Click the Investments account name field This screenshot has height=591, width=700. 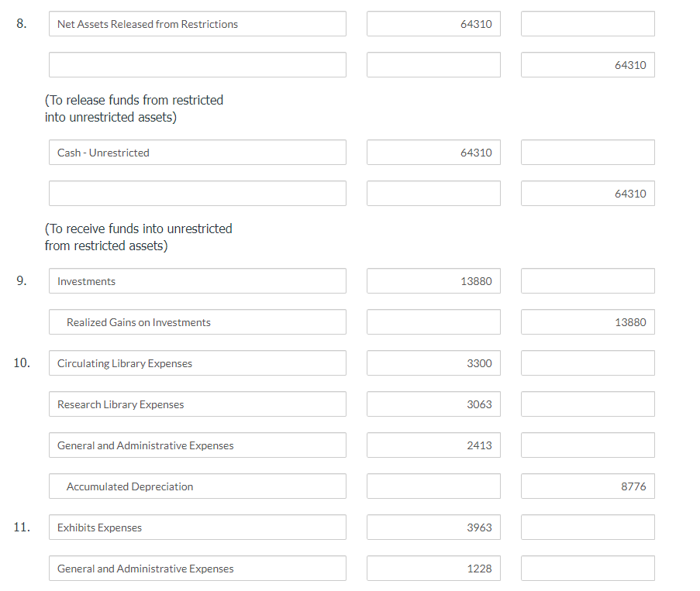(196, 280)
